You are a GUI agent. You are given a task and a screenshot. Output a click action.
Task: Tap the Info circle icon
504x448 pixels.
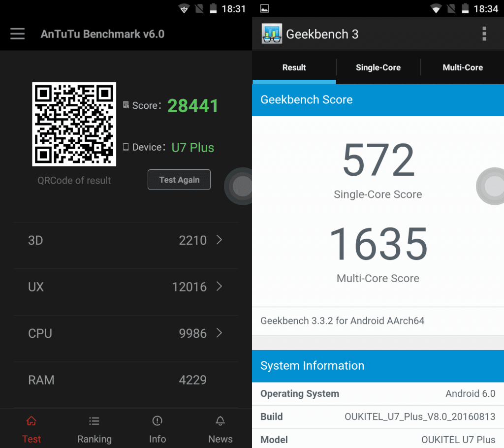point(157,420)
